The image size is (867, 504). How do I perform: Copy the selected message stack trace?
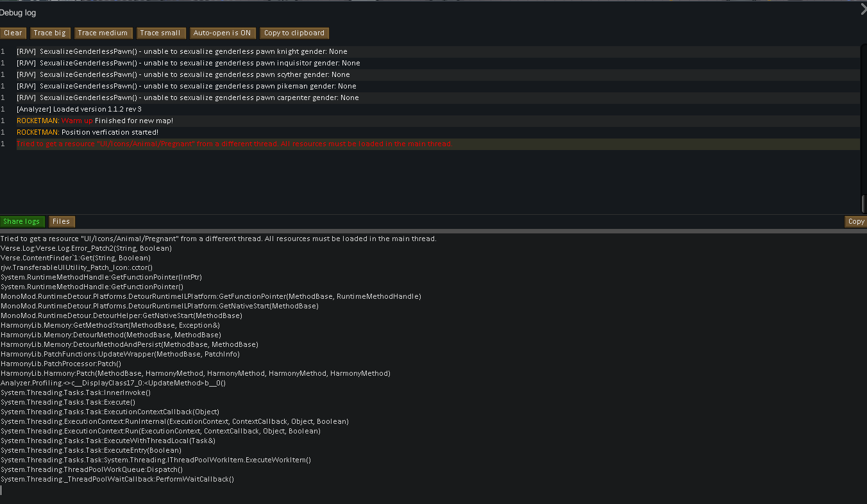tap(856, 221)
